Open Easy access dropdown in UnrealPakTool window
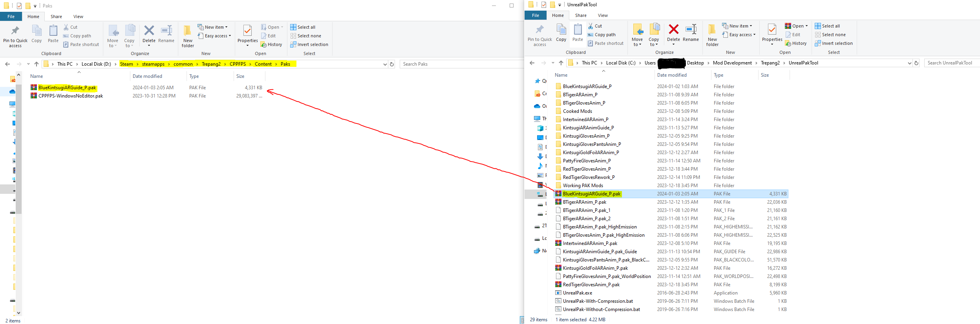 739,35
